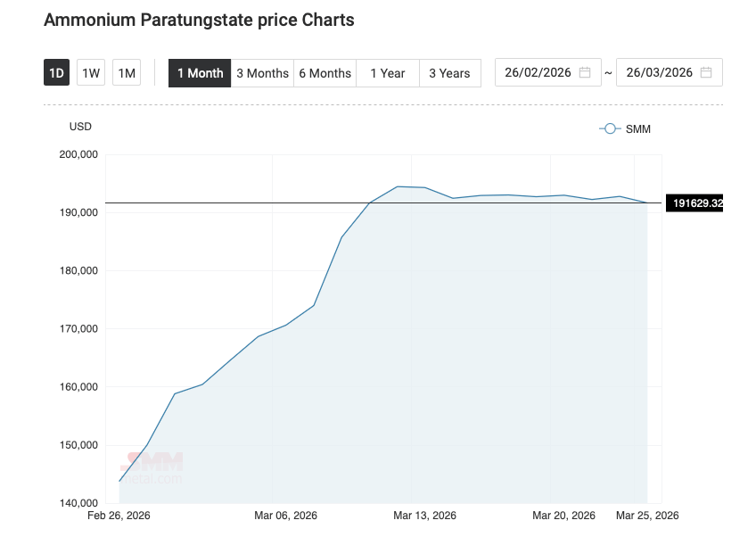The image size is (756, 537).
Task: Click the chart peak near Mar 13
Action: (398, 186)
